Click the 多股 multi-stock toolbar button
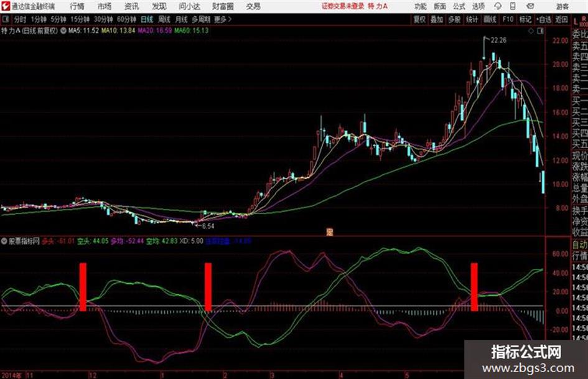The width and height of the screenshot is (588, 379). (x=454, y=19)
